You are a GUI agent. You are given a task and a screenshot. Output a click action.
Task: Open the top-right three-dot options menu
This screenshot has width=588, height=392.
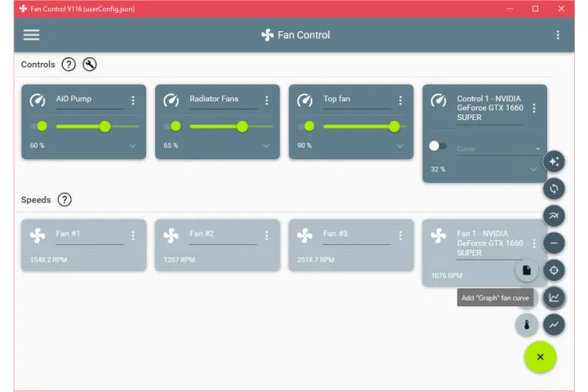click(558, 35)
